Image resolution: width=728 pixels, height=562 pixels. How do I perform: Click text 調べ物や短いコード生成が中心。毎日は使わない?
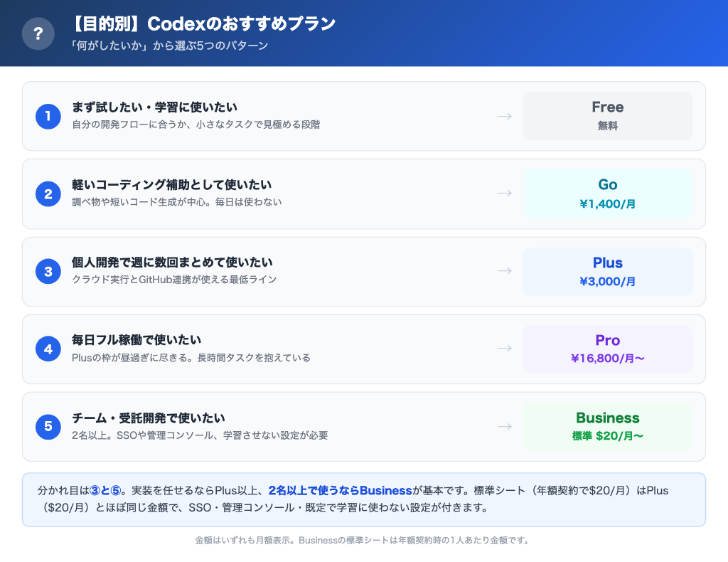click(x=177, y=202)
